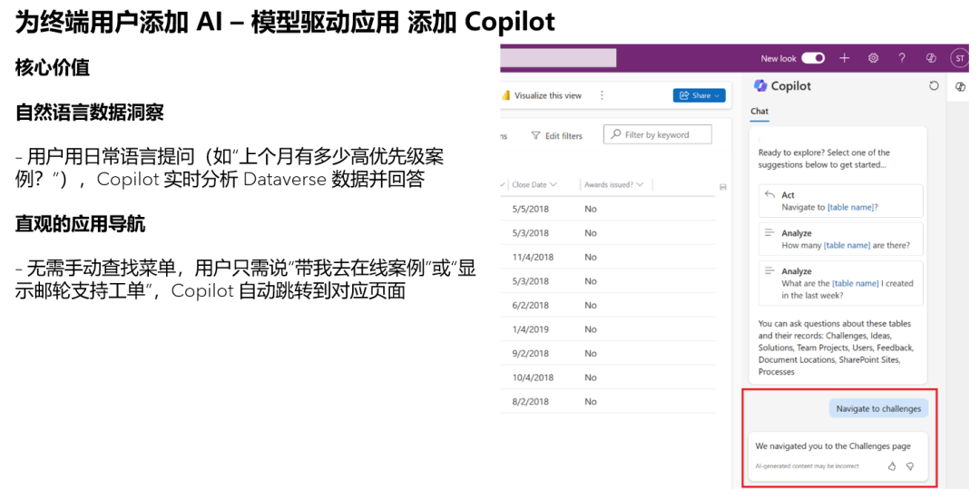Click icon of 'How many' Analyze card
980x500 pixels.
pos(770,232)
